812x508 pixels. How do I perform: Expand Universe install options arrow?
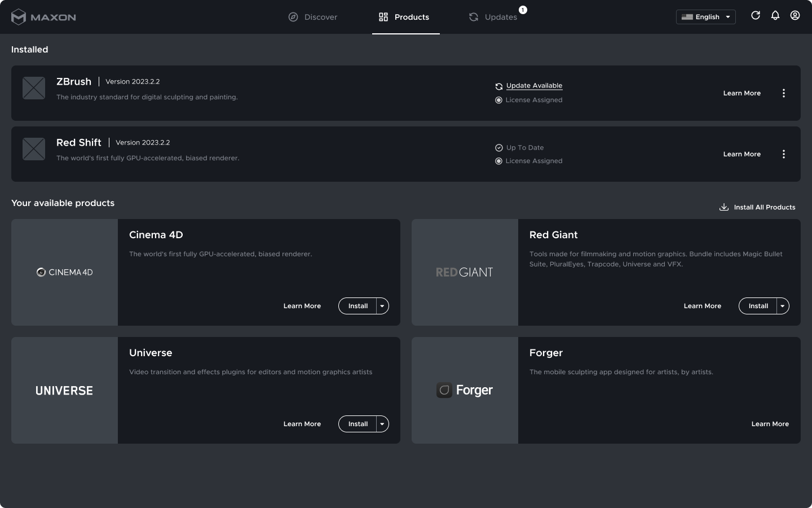pyautogui.click(x=382, y=424)
